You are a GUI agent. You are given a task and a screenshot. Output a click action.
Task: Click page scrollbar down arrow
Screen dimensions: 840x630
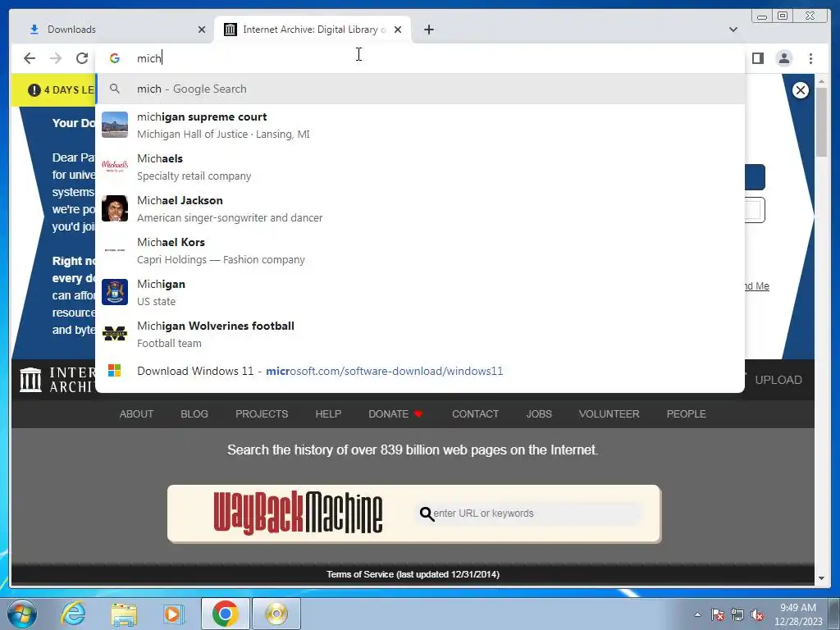[x=821, y=578]
